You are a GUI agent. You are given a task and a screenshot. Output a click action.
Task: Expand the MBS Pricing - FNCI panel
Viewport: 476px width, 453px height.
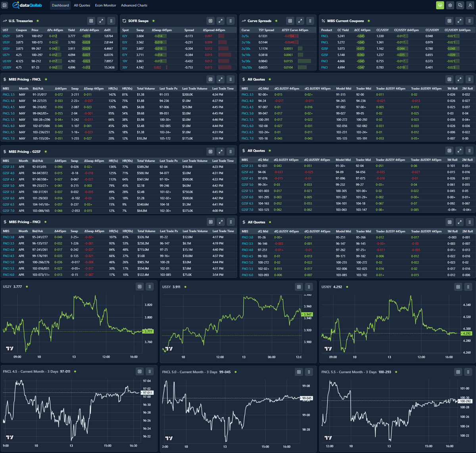point(221,222)
